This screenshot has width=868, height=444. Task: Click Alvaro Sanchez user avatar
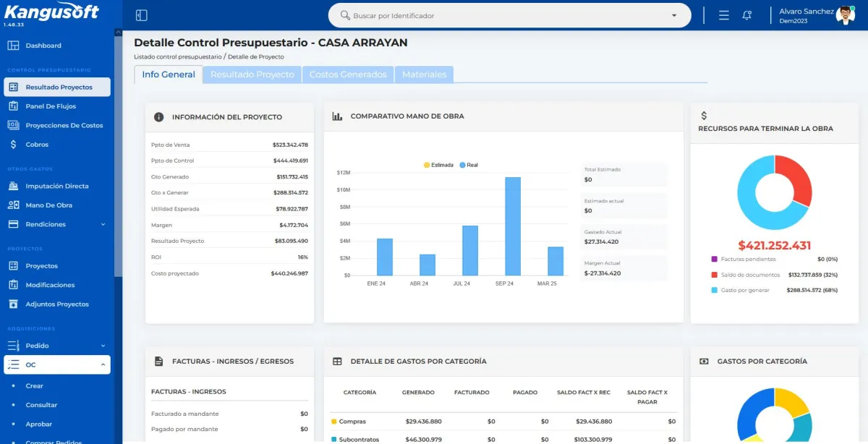click(x=845, y=15)
